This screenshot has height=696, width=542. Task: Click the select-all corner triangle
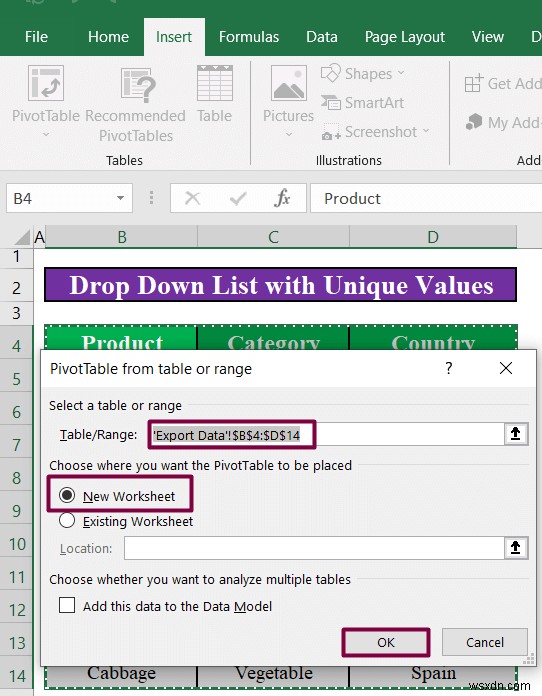click(x=23, y=237)
